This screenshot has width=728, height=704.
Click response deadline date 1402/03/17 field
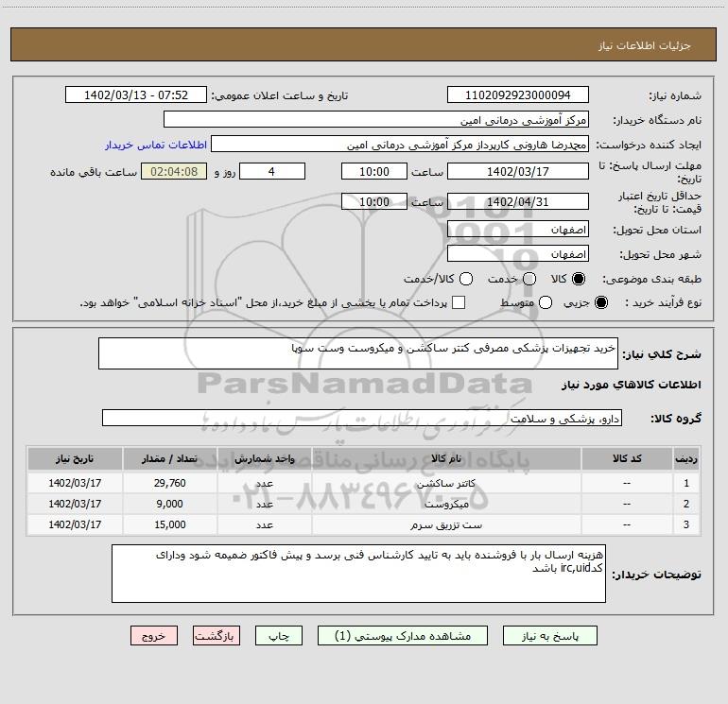click(x=518, y=171)
